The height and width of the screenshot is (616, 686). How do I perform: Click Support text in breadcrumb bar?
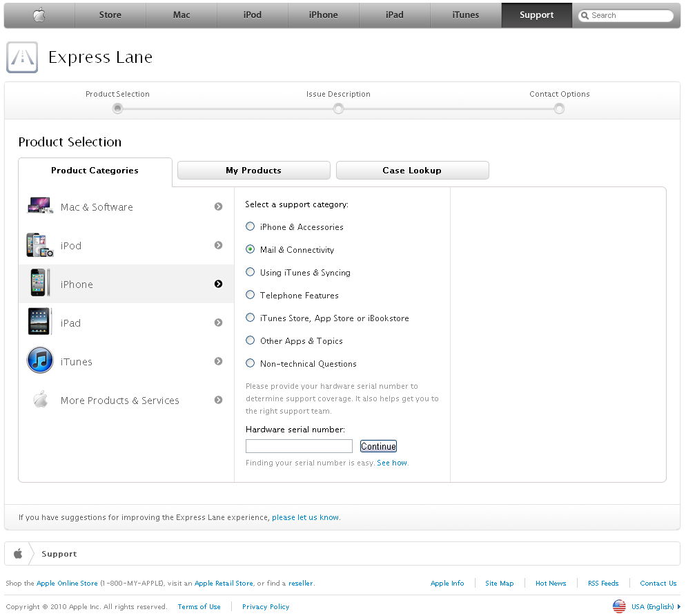click(59, 554)
